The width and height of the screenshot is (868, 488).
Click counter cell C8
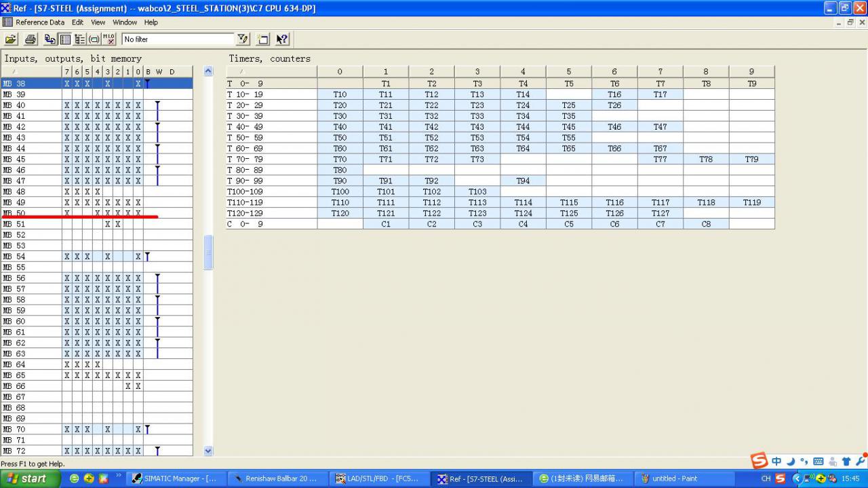[x=706, y=224]
